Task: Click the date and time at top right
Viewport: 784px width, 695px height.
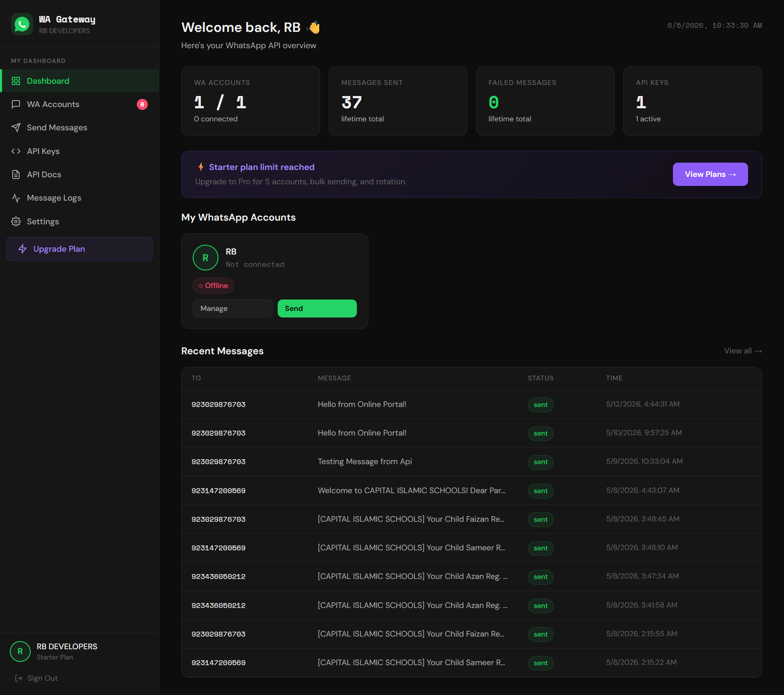Action: (715, 25)
